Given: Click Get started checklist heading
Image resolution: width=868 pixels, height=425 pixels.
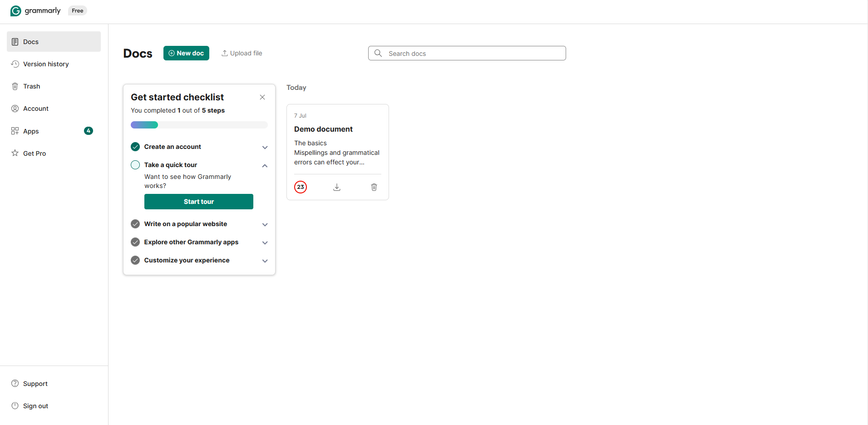Looking at the screenshot, I should click(x=178, y=97).
